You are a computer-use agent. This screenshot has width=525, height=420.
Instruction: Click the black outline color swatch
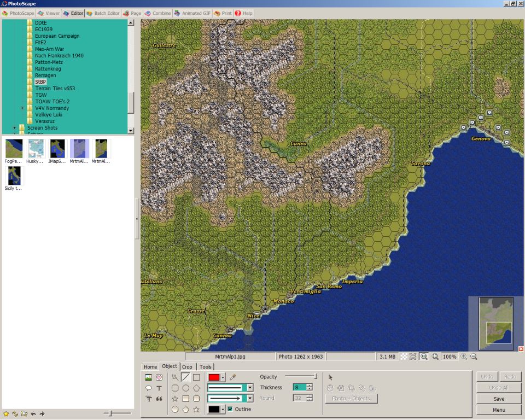(214, 409)
